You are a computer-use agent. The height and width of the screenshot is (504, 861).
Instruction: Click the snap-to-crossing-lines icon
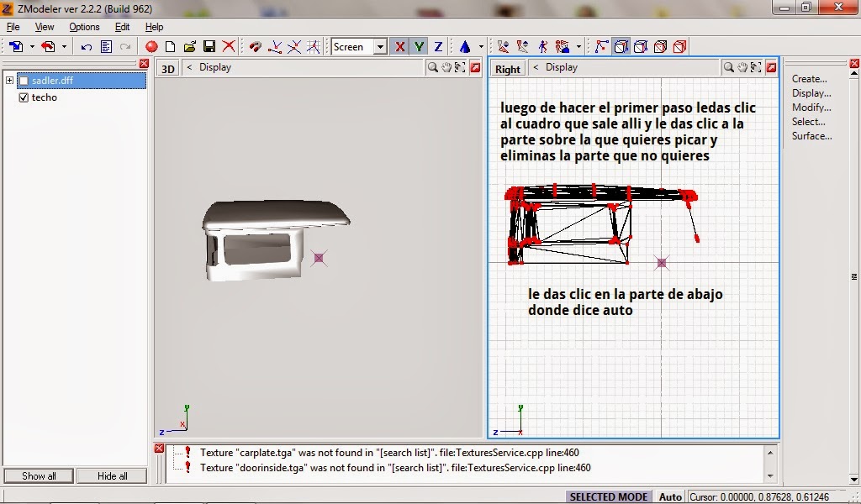(x=293, y=46)
